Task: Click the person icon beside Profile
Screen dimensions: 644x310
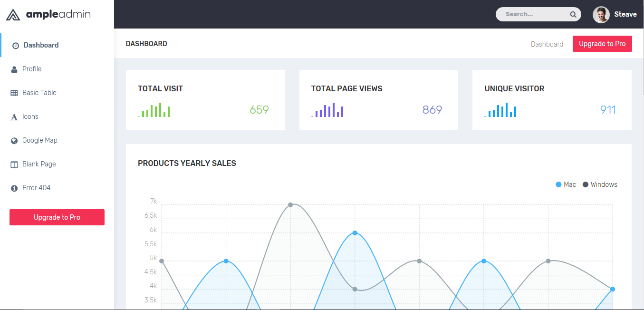Action: tap(14, 69)
